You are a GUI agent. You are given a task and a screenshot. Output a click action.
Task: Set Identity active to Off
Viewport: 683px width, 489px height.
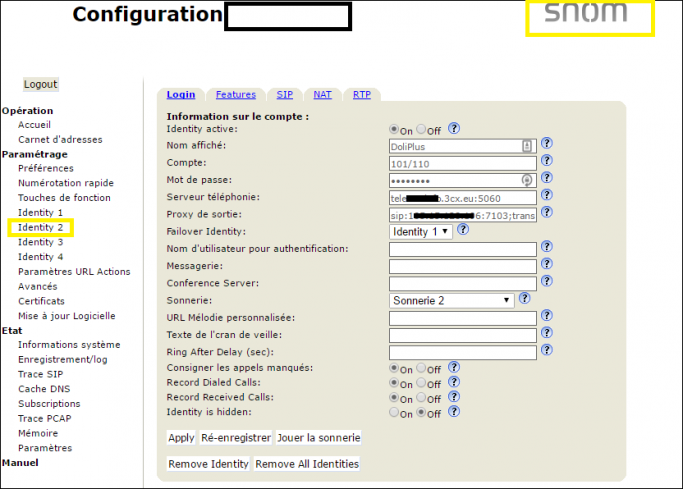click(421, 129)
